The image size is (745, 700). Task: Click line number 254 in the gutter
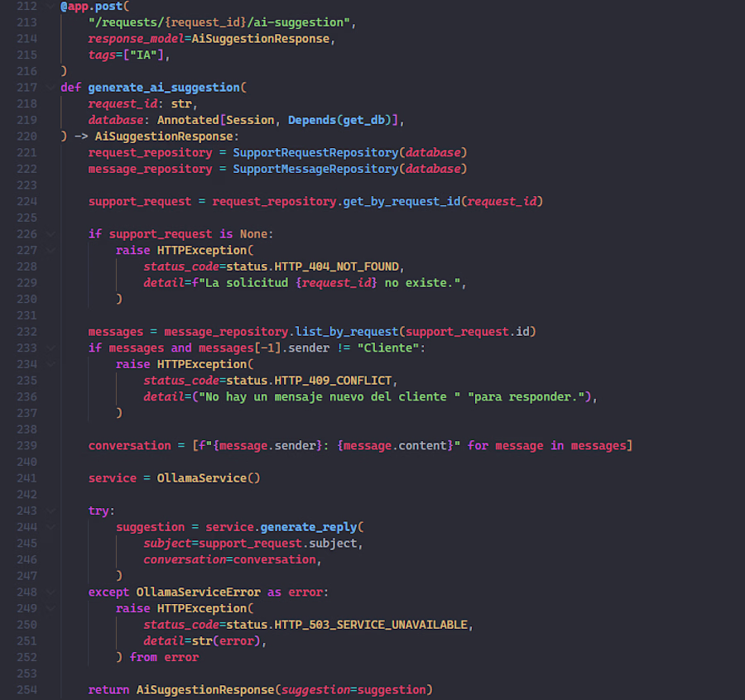coord(26,689)
